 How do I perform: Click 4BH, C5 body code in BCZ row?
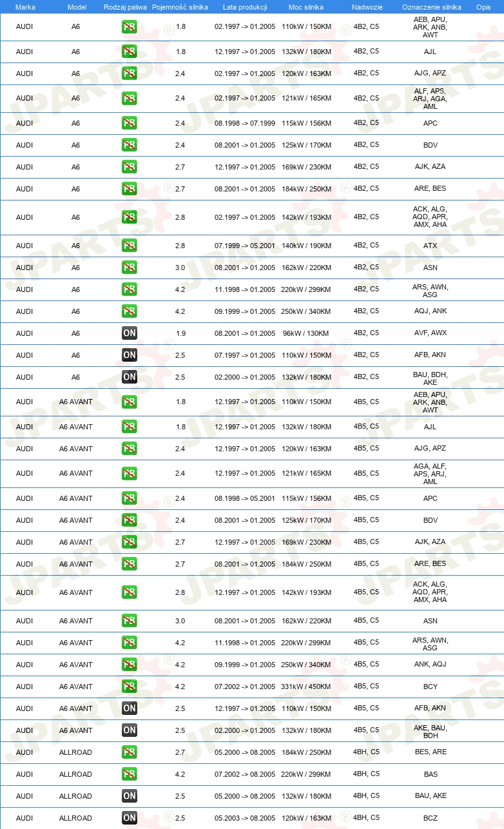[367, 817]
